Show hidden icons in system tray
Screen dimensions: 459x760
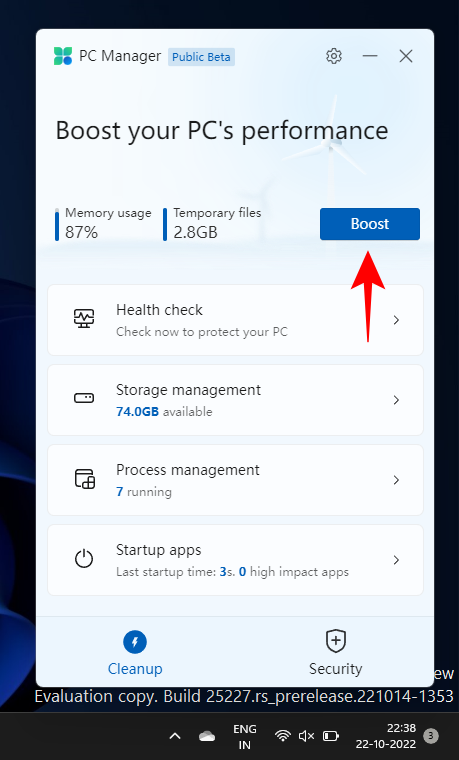175,736
